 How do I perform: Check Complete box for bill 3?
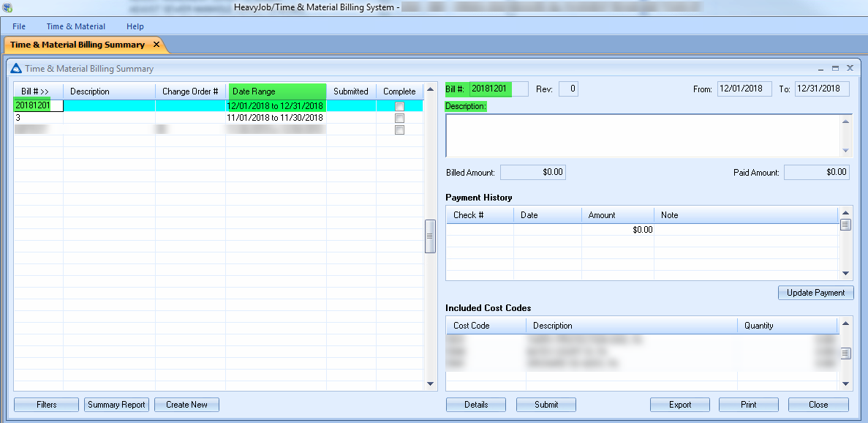(400, 118)
